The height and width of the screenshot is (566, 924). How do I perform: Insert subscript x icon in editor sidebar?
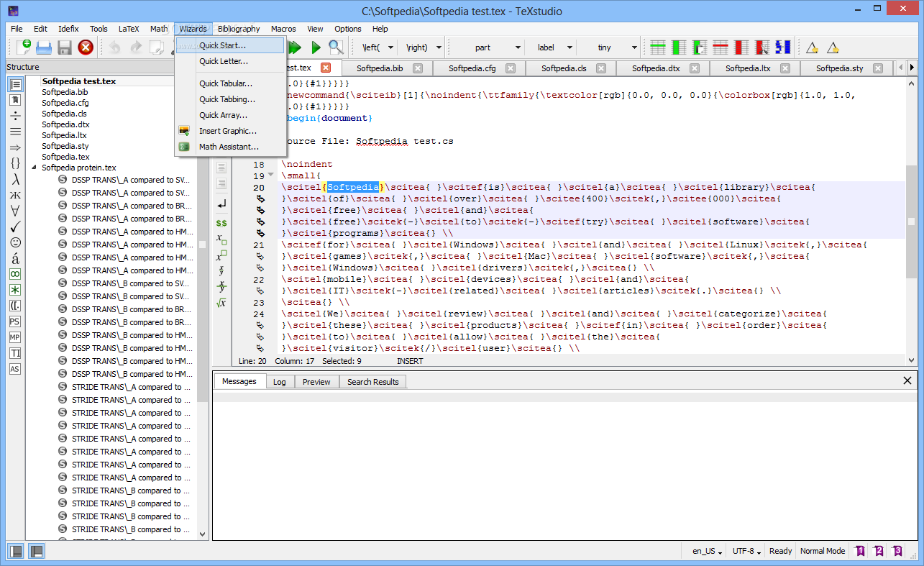tap(221, 239)
